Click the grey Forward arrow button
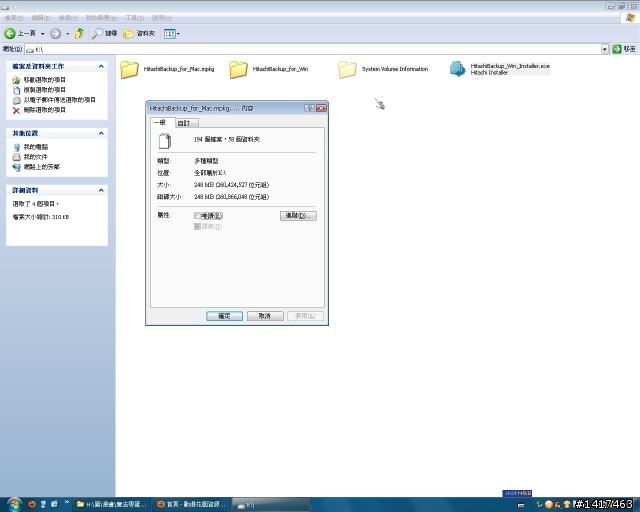This screenshot has height=512, width=640. click(55, 33)
